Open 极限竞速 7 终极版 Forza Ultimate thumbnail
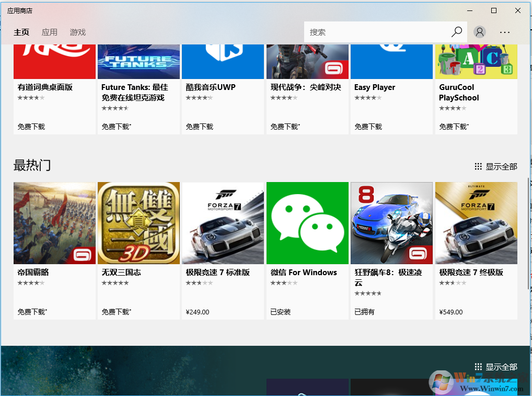Screen dimensions: 532x396 [477, 223]
